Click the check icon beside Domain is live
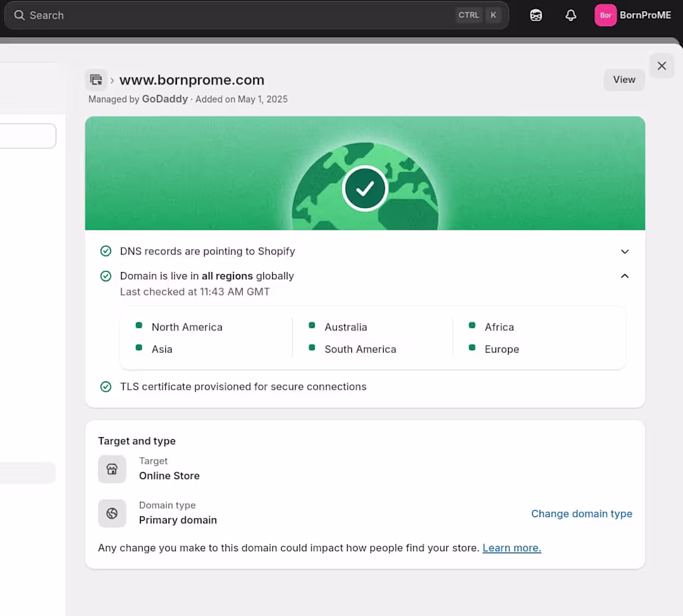The width and height of the screenshot is (683, 616). click(106, 275)
